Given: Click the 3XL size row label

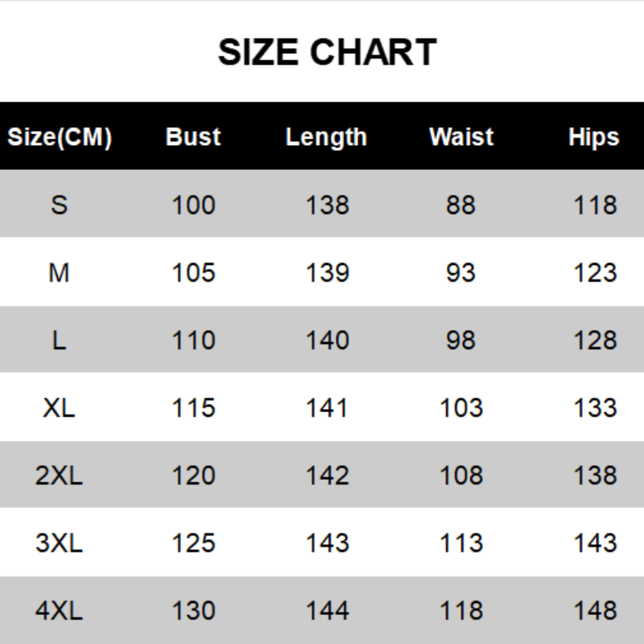Looking at the screenshot, I should click(x=60, y=543).
